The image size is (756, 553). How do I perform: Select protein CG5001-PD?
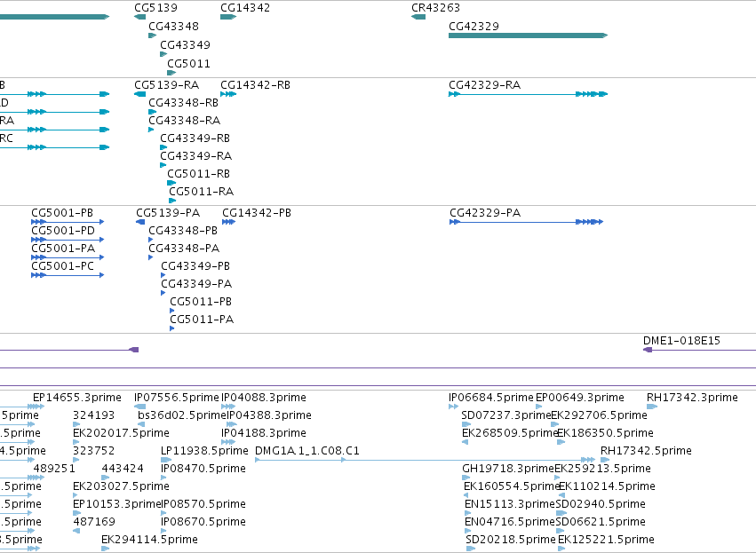pyautogui.click(x=63, y=231)
